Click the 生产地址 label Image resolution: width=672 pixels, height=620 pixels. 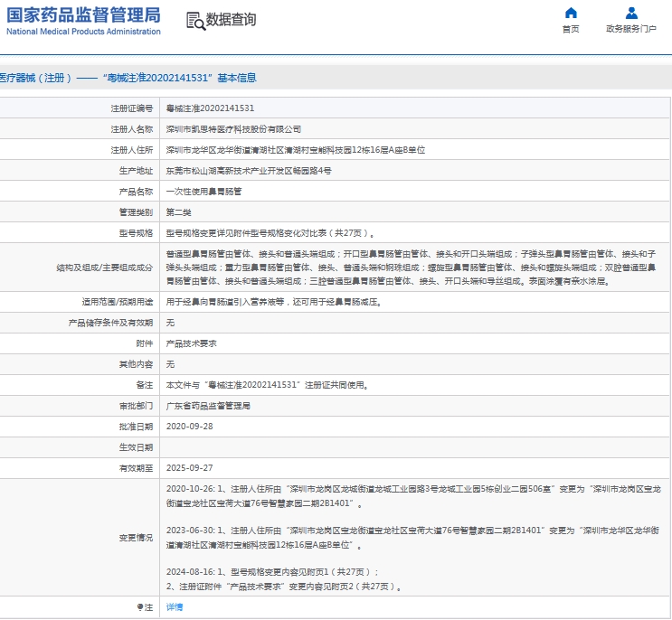click(136, 171)
